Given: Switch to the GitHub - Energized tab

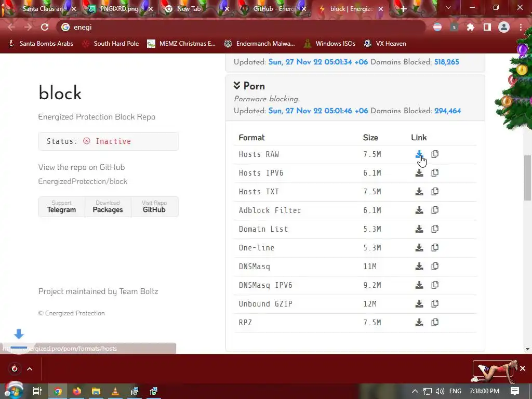Looking at the screenshot, I should [x=273, y=9].
